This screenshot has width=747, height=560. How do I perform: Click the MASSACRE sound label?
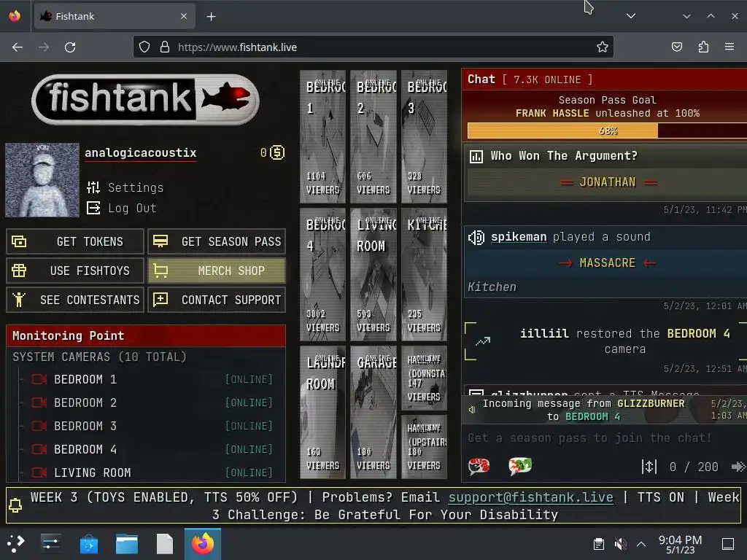[608, 262]
